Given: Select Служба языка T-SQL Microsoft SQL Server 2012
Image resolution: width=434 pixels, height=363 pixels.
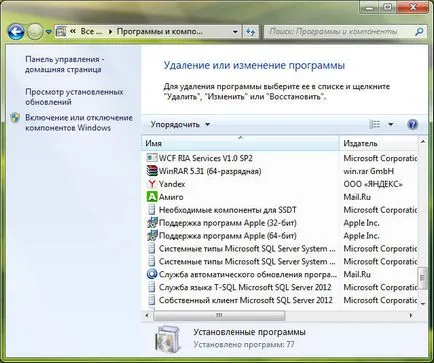Looking at the screenshot, I should click(245, 287).
